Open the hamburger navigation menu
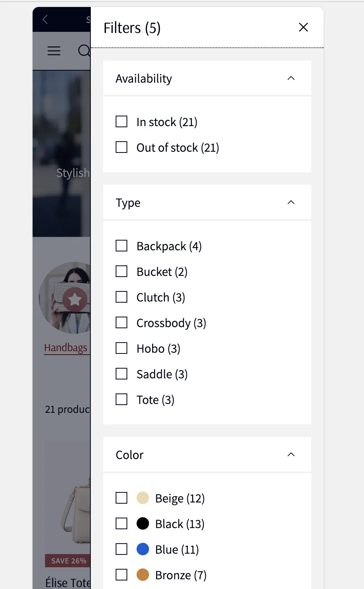Image resolution: width=364 pixels, height=589 pixels. [54, 51]
